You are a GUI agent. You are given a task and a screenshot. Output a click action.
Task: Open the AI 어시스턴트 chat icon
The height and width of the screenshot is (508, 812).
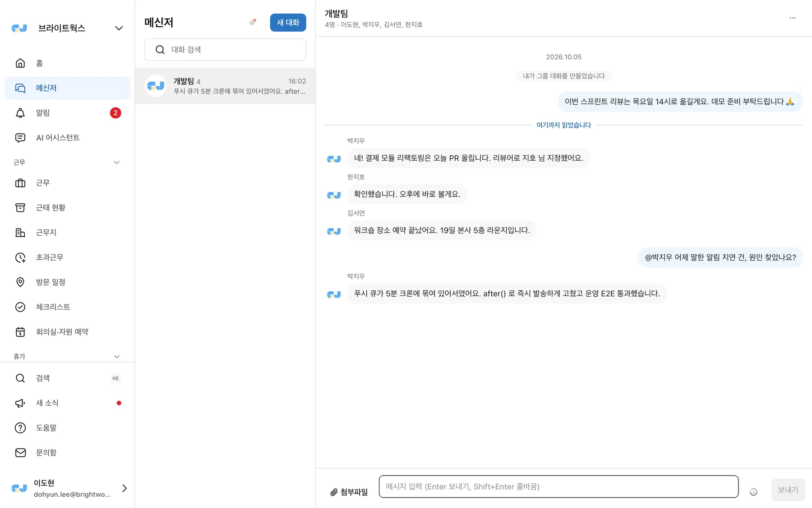[x=20, y=138]
